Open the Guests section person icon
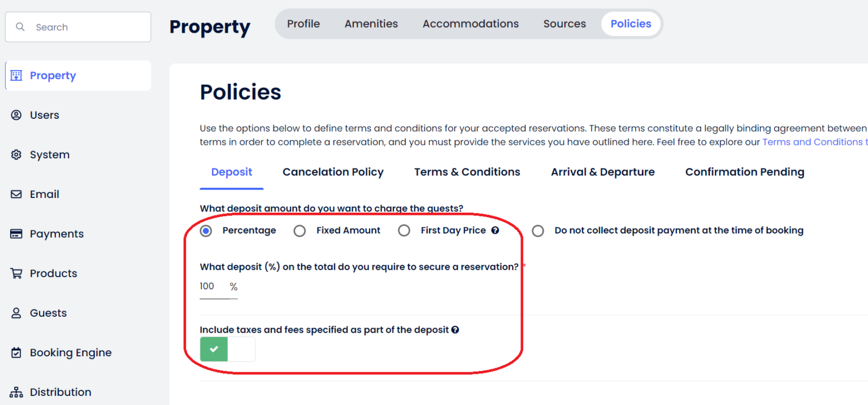The width and height of the screenshot is (868, 405). [16, 313]
